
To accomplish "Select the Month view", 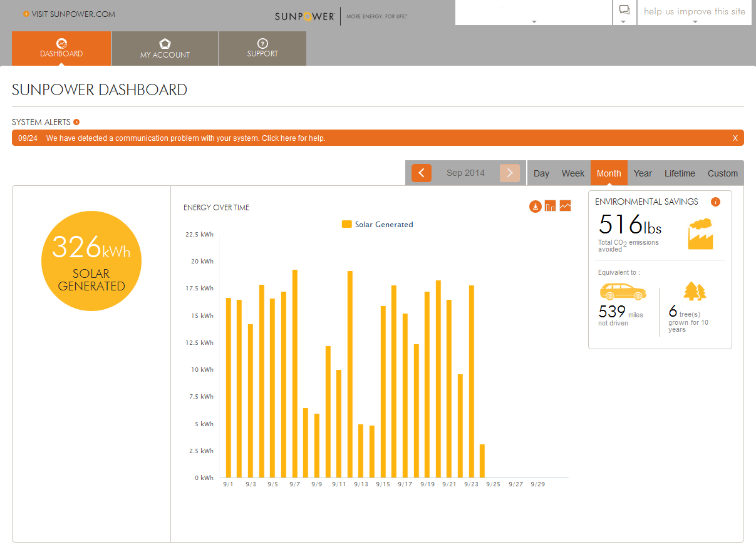I will click(609, 173).
